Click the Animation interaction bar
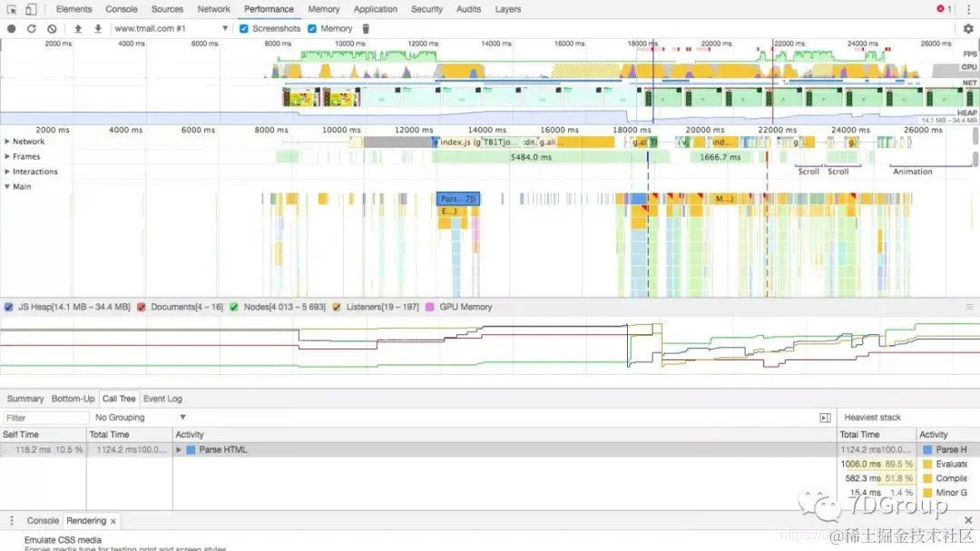980x551 pixels. [x=930, y=170]
